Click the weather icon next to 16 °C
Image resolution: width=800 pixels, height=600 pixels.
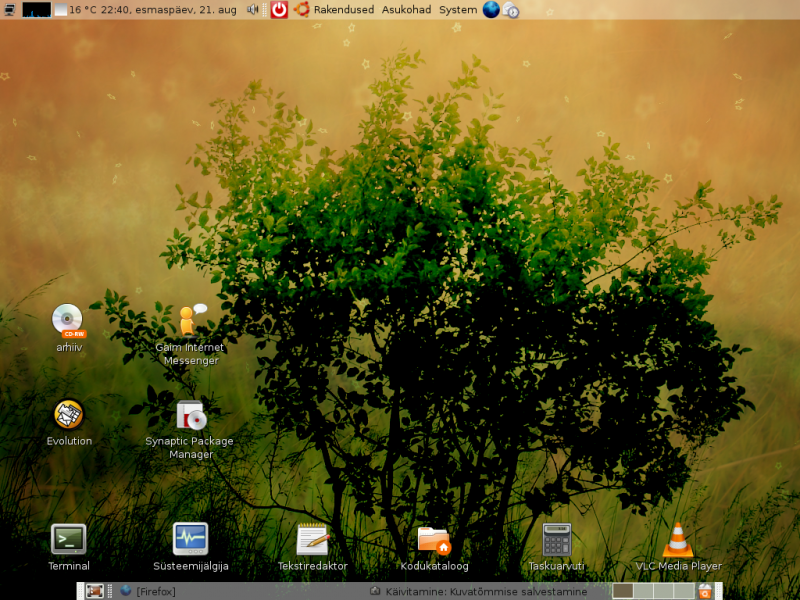point(61,10)
